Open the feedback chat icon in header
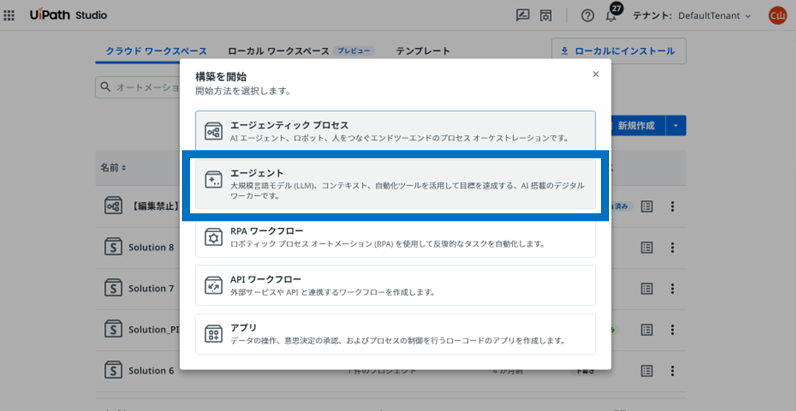 [x=522, y=15]
